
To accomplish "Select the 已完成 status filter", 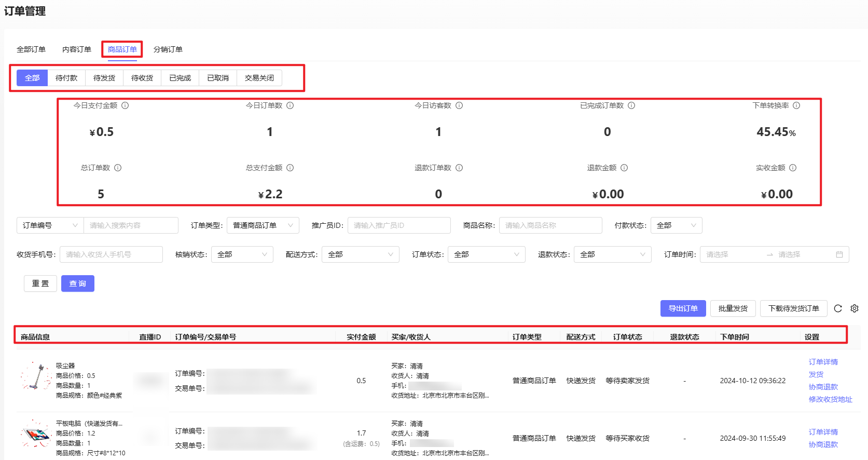I will [180, 78].
